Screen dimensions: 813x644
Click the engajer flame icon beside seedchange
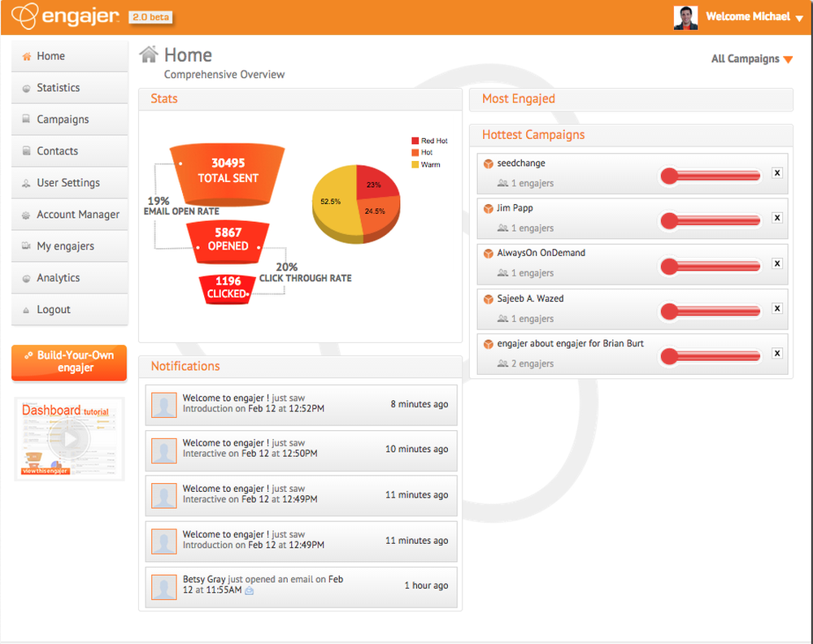coord(489,163)
